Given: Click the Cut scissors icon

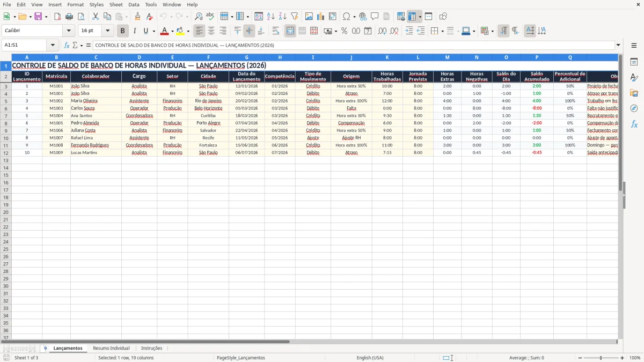Looking at the screenshot, I should [x=96, y=17].
